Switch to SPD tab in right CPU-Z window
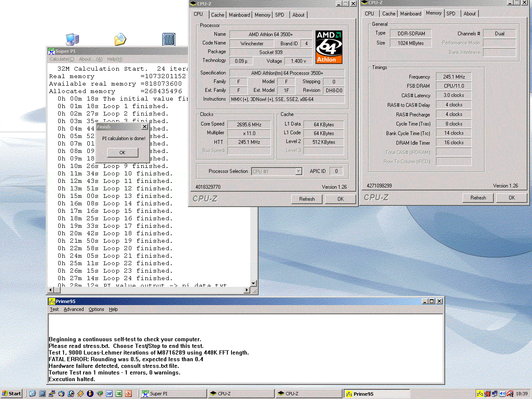 point(451,14)
